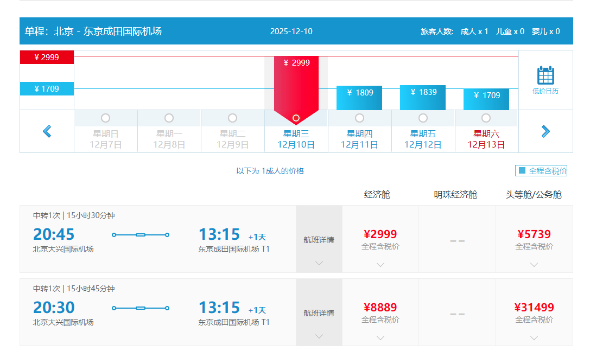Go to previous week with left arrow

coord(47,131)
